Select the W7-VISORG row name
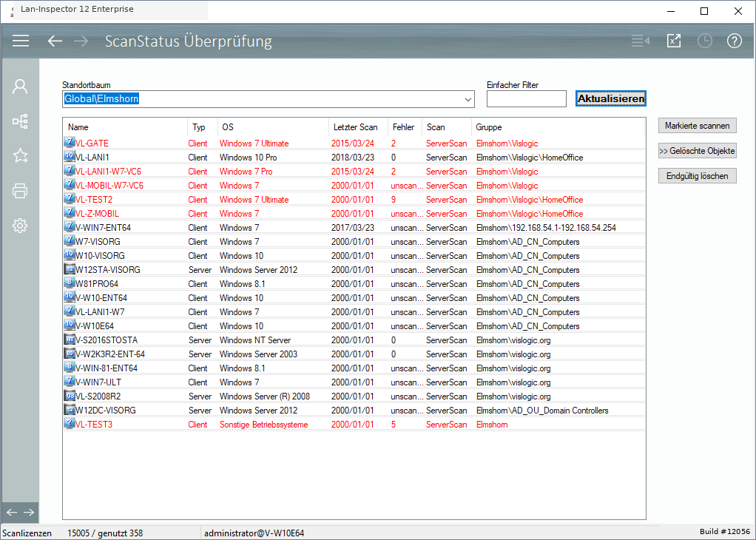The width and height of the screenshot is (756, 540). pos(98,242)
